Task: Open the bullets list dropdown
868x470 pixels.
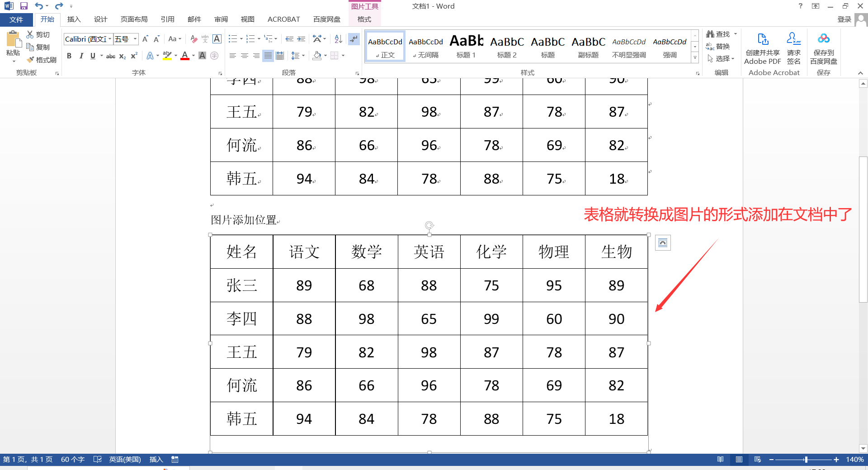Action: (241, 39)
